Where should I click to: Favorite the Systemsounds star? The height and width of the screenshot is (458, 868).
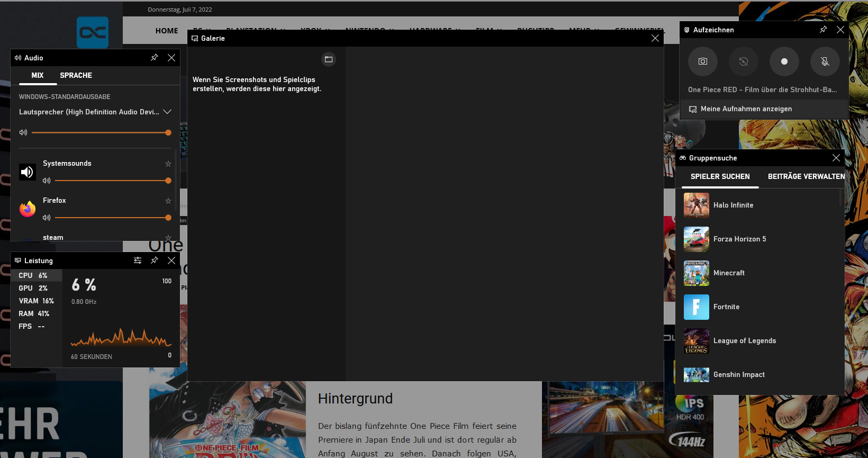[168, 164]
